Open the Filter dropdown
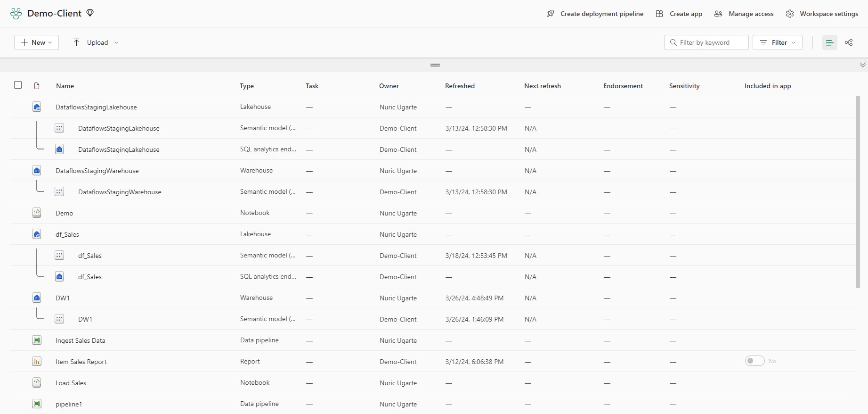Screen dimensions: 868x414 (777, 42)
